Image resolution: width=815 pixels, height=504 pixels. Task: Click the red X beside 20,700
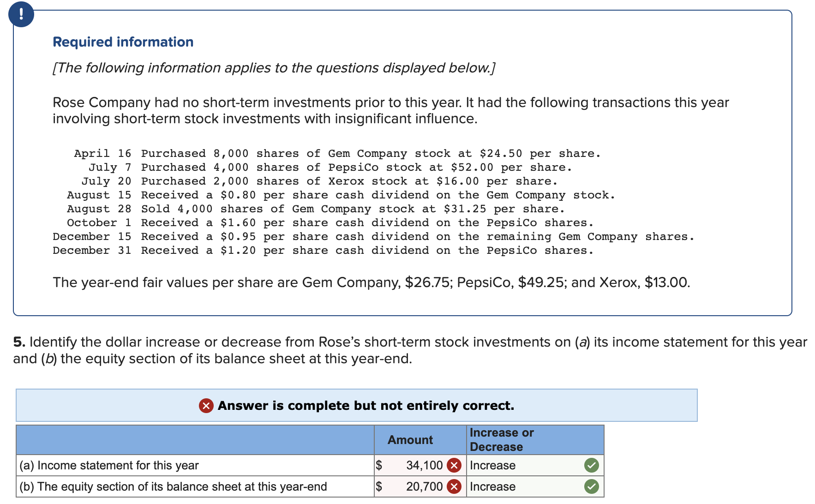[454, 486]
